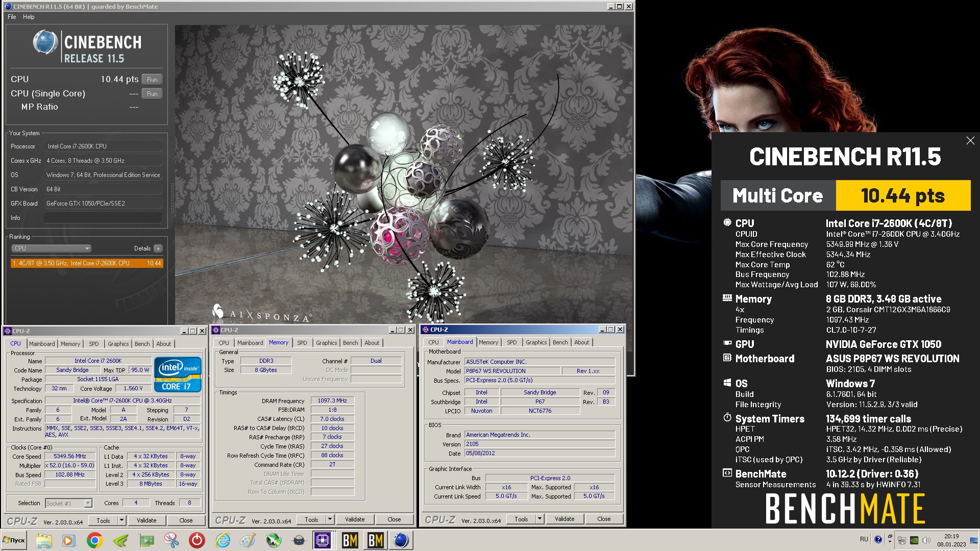This screenshot has width=980, height=551.
Task: Open the Snipping Tool scissors icon
Action: 171,540
